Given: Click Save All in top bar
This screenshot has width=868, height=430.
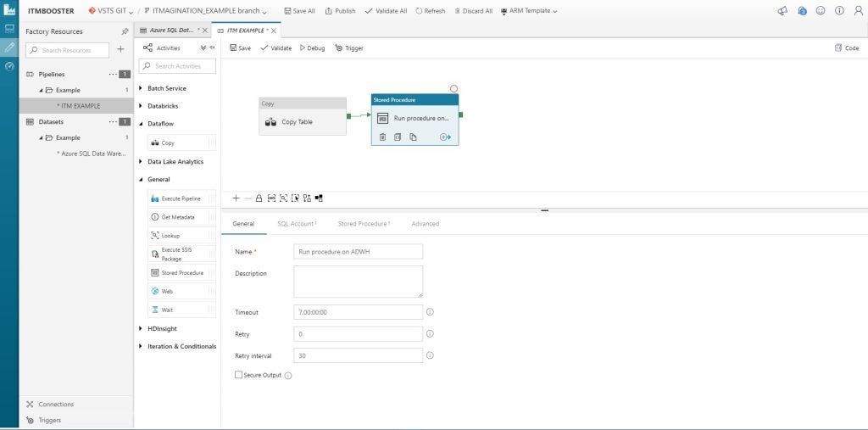Looking at the screenshot, I should tap(299, 11).
